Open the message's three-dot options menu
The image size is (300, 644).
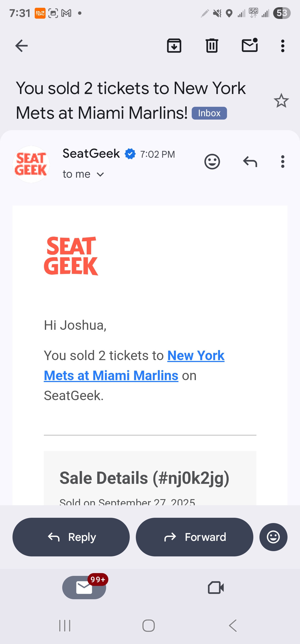282,162
